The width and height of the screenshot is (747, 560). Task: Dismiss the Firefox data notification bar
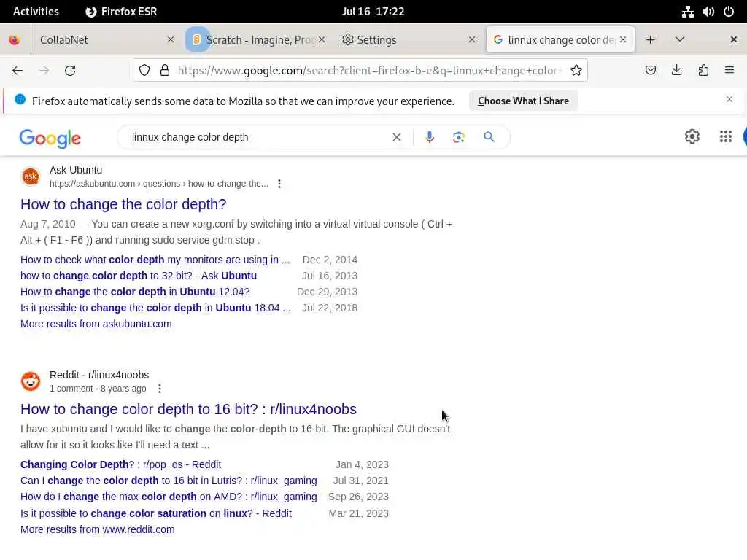[x=729, y=99]
